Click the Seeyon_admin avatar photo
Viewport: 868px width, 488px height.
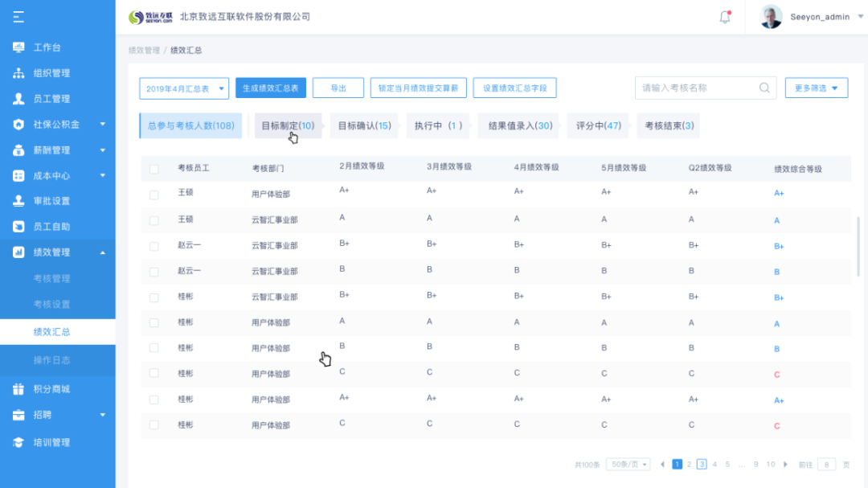click(771, 17)
